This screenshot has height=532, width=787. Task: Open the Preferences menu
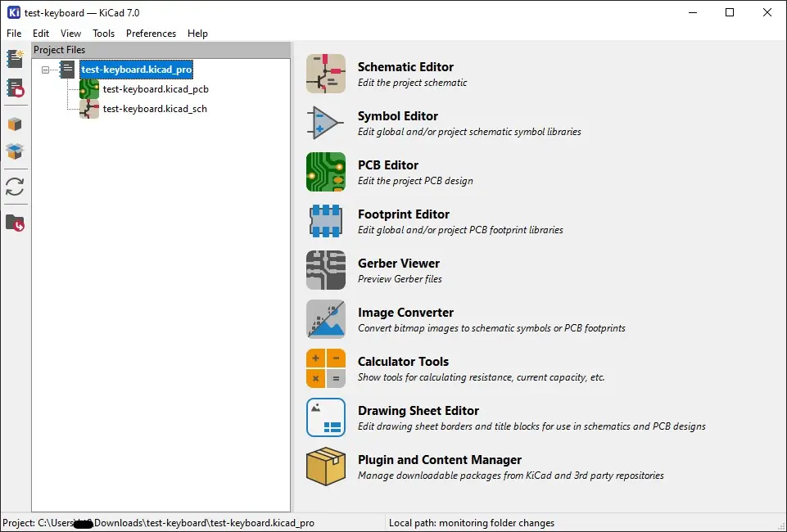[151, 33]
